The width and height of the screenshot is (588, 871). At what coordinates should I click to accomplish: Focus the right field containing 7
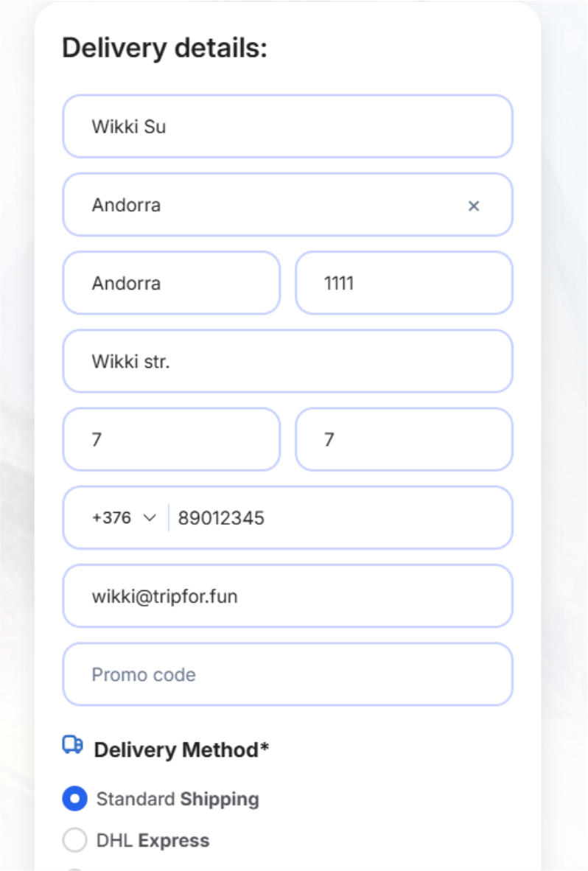pyautogui.click(x=404, y=440)
